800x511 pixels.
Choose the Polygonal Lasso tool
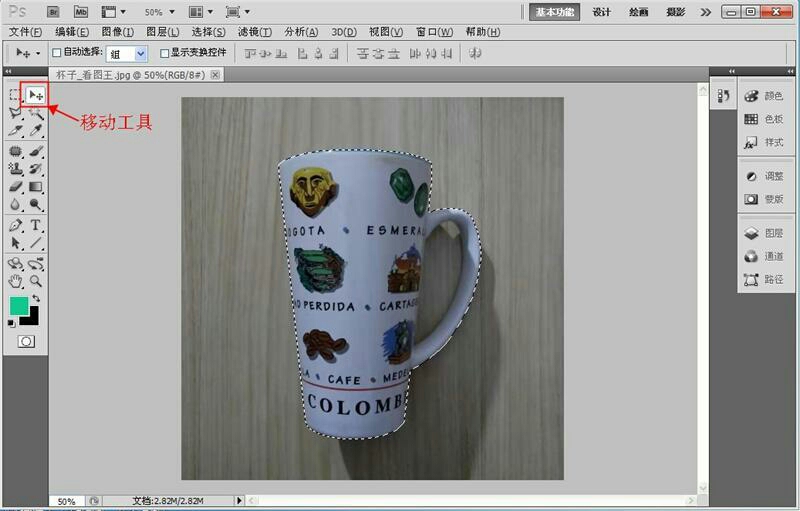pyautogui.click(x=15, y=113)
